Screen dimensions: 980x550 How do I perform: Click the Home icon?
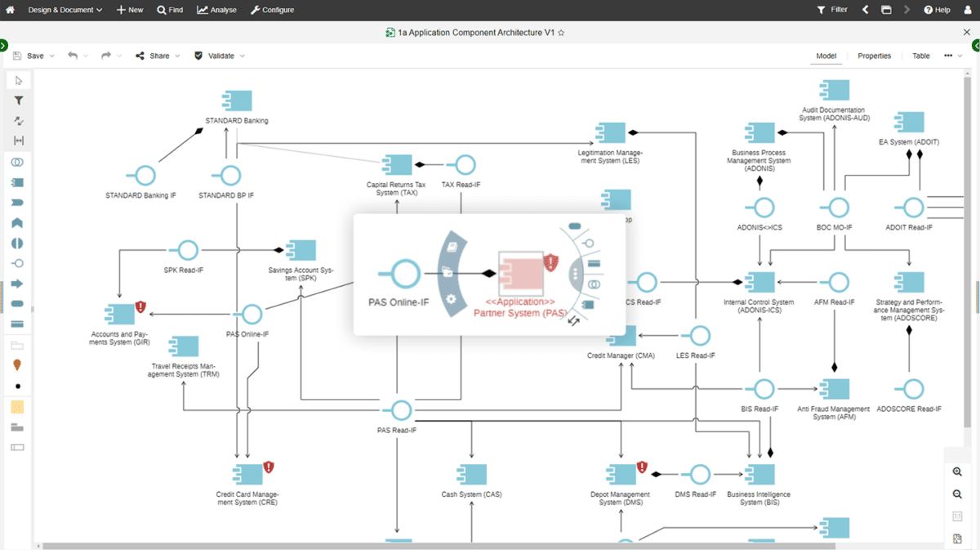tap(9, 9)
